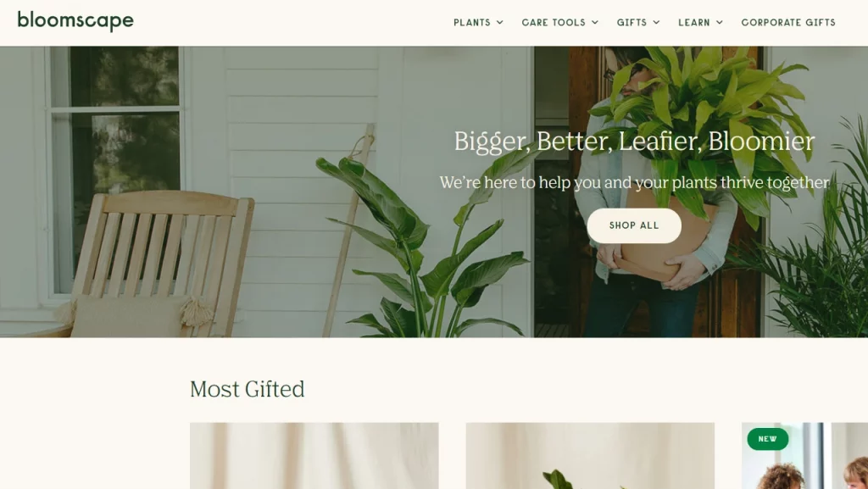The height and width of the screenshot is (489, 868).
Task: Click the 'Bigger, Better, Leafier, Bloomier' headline
Action: (x=634, y=141)
